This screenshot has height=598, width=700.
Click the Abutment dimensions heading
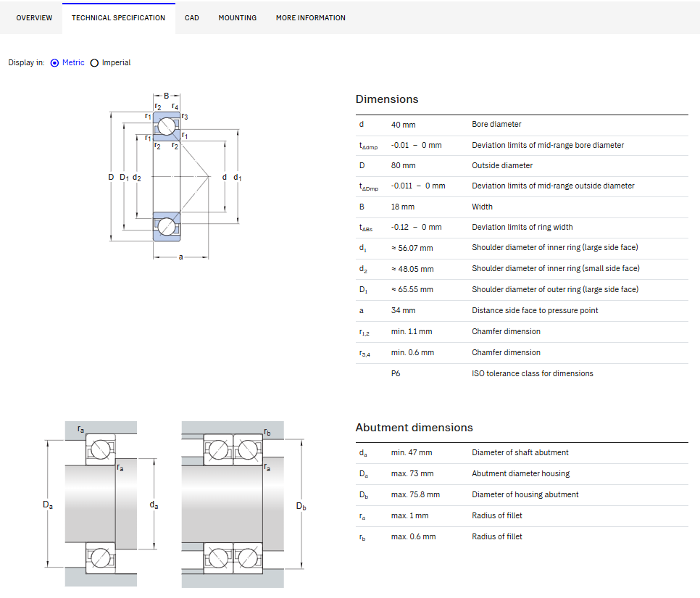(414, 428)
